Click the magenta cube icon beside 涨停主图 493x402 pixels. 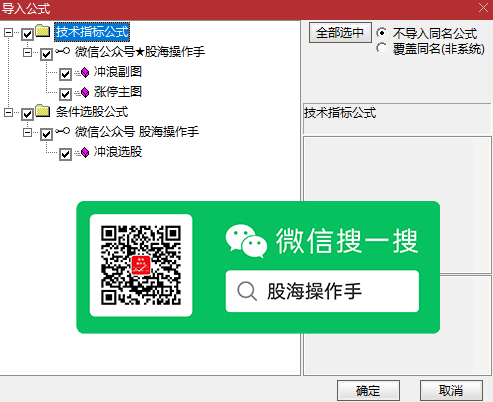click(85, 92)
